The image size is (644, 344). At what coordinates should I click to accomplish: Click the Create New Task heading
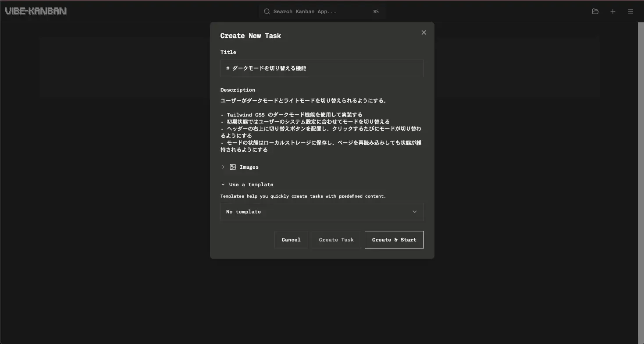(251, 35)
